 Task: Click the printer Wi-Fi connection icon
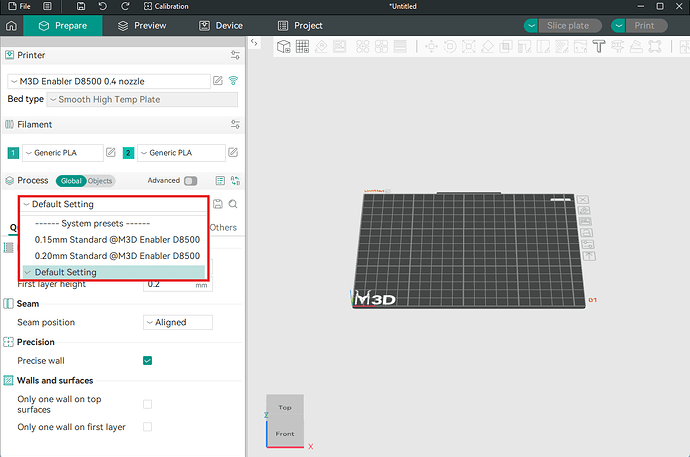point(234,80)
